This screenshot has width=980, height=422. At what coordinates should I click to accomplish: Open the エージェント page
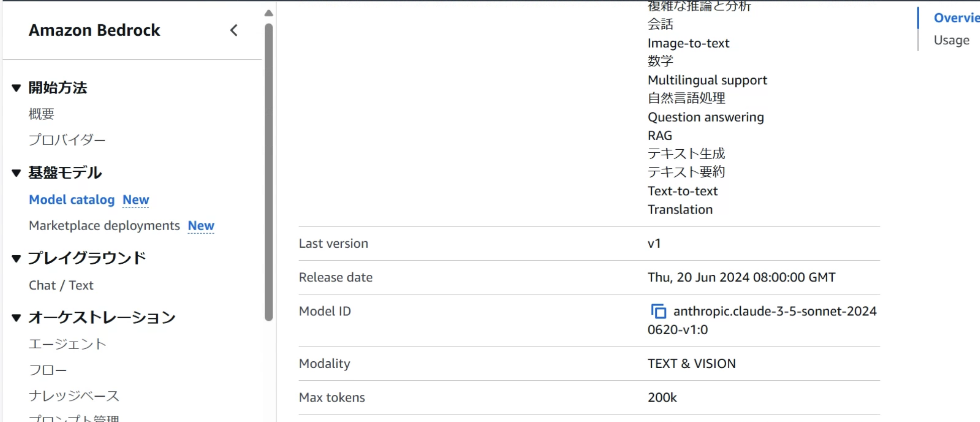click(67, 344)
